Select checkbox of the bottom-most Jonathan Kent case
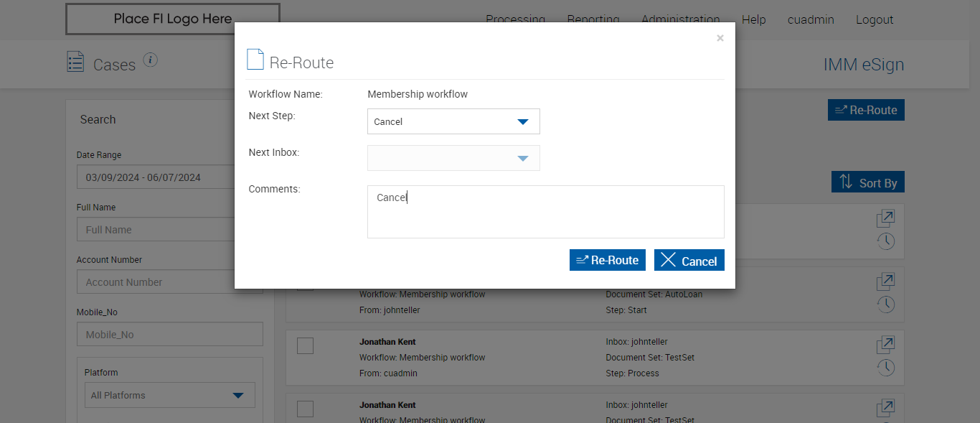This screenshot has width=980, height=423. click(x=305, y=409)
